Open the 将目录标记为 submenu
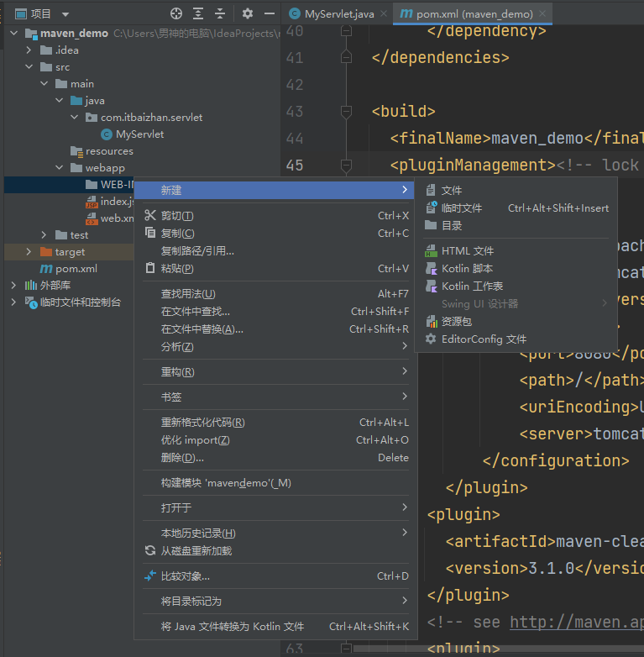Viewport: 644px width, 657px height. (x=275, y=602)
